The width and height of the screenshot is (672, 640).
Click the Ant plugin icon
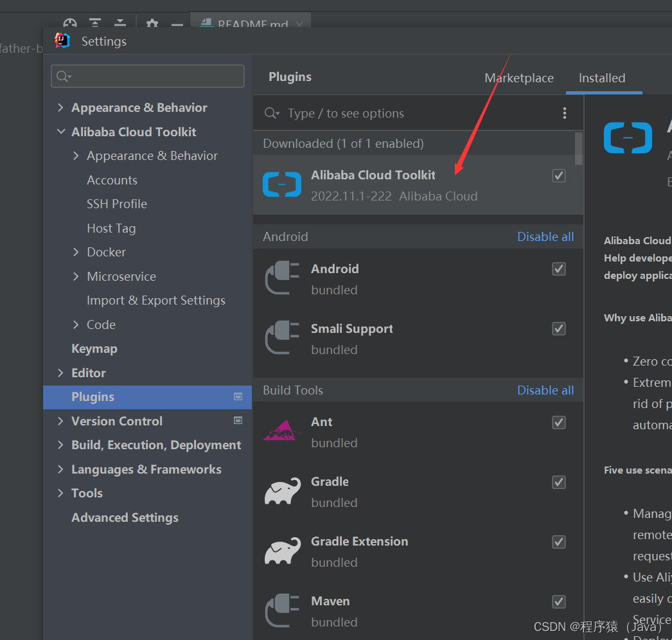pyautogui.click(x=281, y=431)
